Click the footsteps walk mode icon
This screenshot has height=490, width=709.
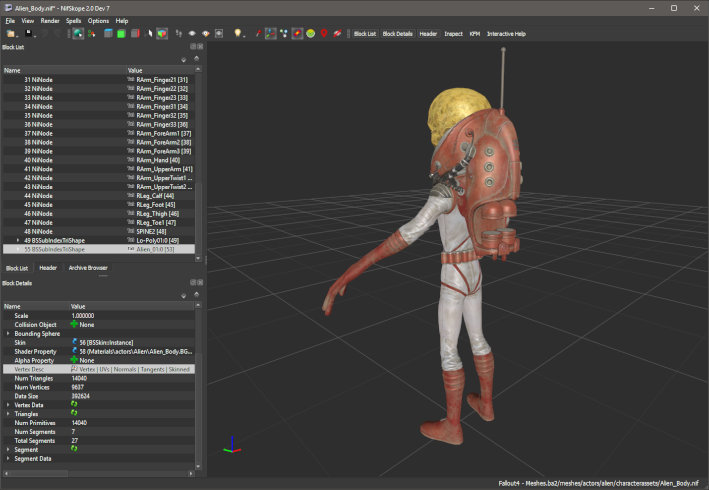coord(179,34)
